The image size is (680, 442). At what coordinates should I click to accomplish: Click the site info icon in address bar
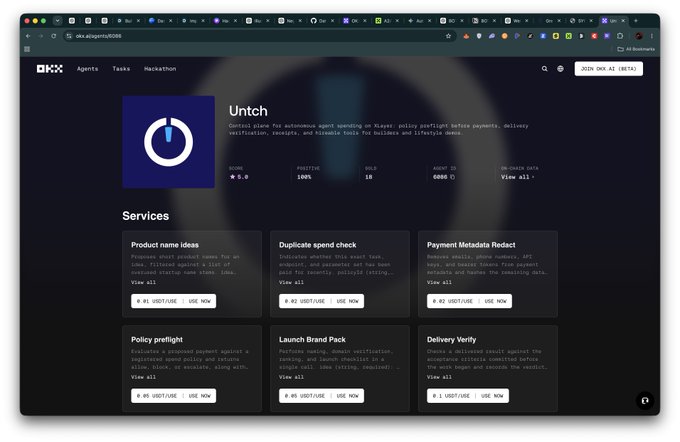[69, 36]
